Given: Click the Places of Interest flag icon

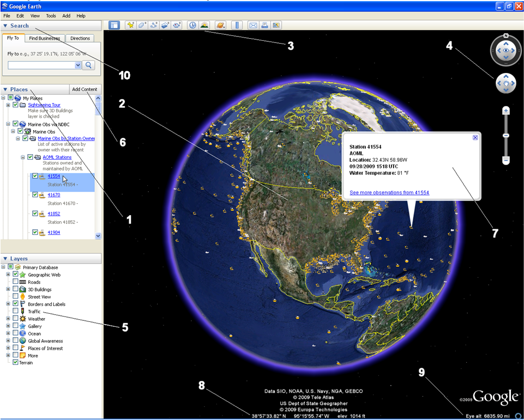Looking at the screenshot, I should tap(22, 348).
